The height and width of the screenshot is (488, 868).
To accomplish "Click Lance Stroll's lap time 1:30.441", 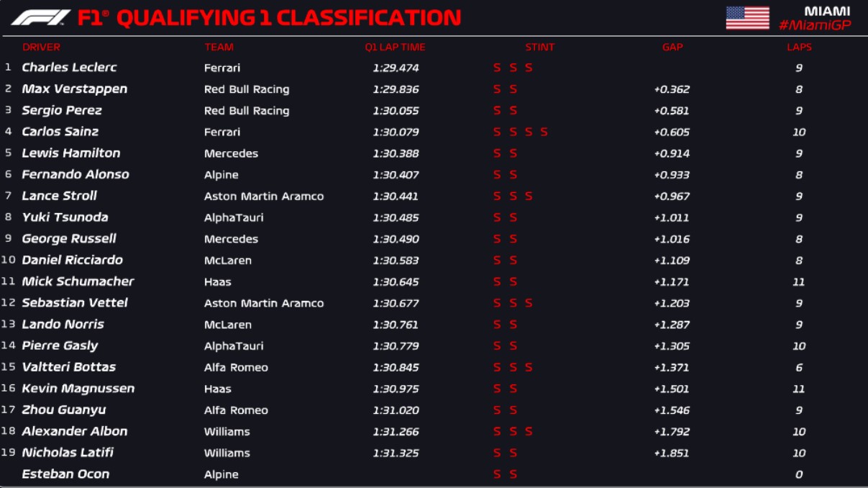I will (x=396, y=196).
